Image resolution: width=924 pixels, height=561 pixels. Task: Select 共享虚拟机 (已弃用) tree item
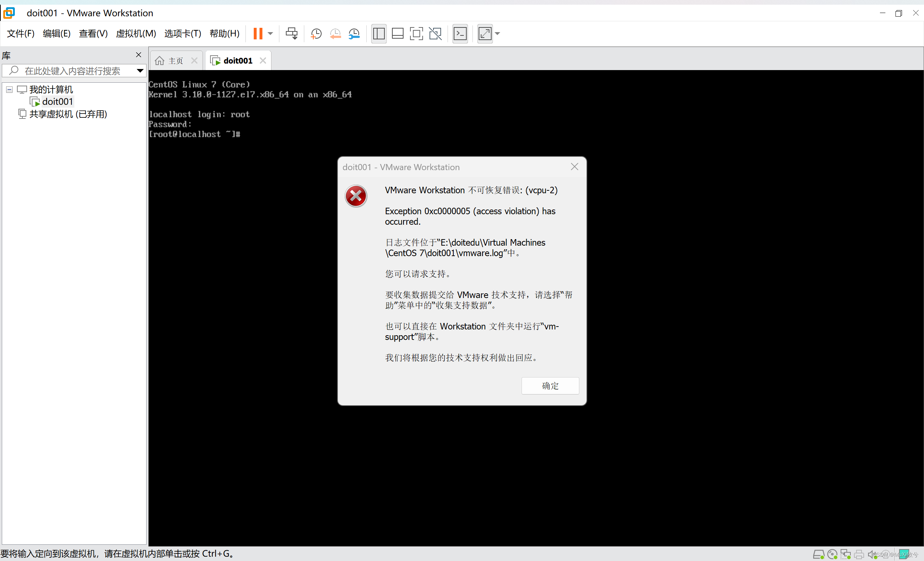point(68,114)
